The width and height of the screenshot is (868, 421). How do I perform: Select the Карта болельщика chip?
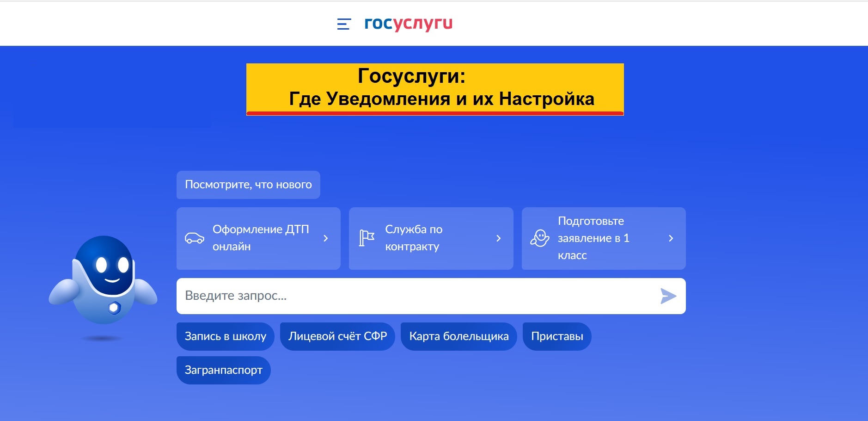(459, 336)
